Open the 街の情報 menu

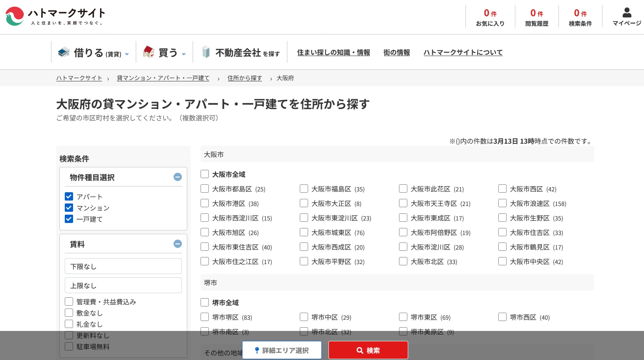click(x=396, y=52)
